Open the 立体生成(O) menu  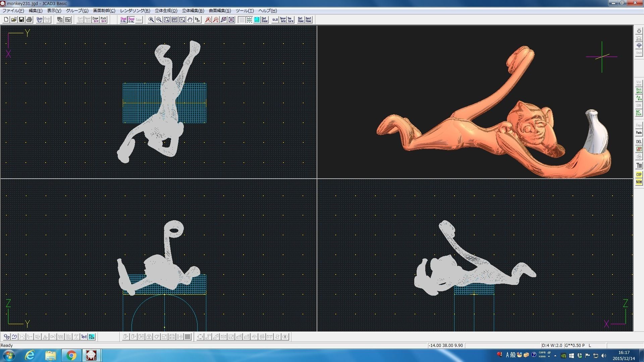click(x=166, y=11)
